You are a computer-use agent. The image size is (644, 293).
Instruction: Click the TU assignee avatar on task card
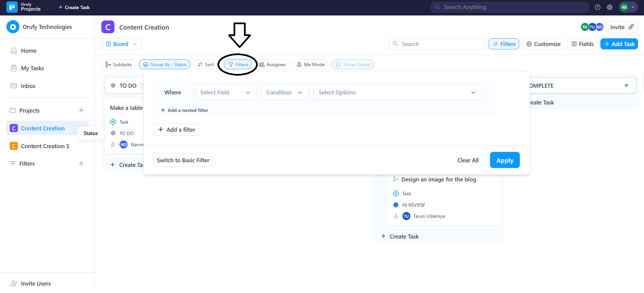tap(406, 216)
